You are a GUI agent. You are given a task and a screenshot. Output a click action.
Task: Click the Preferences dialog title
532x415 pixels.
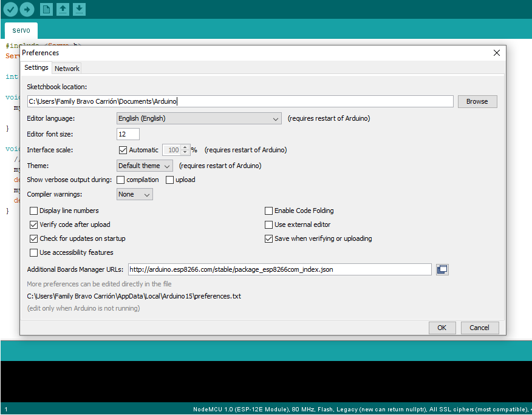(40, 53)
